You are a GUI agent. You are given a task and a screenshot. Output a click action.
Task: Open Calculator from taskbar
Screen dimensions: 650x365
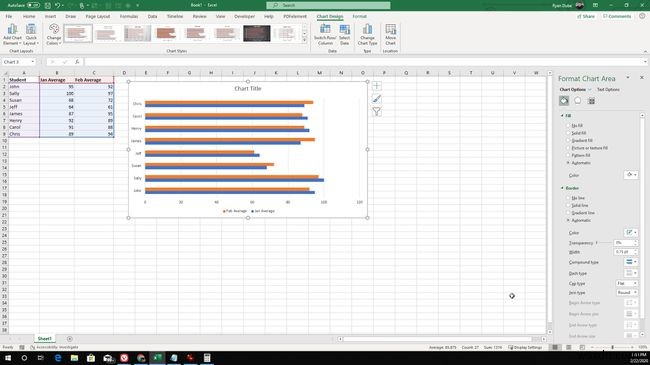[x=207, y=358]
